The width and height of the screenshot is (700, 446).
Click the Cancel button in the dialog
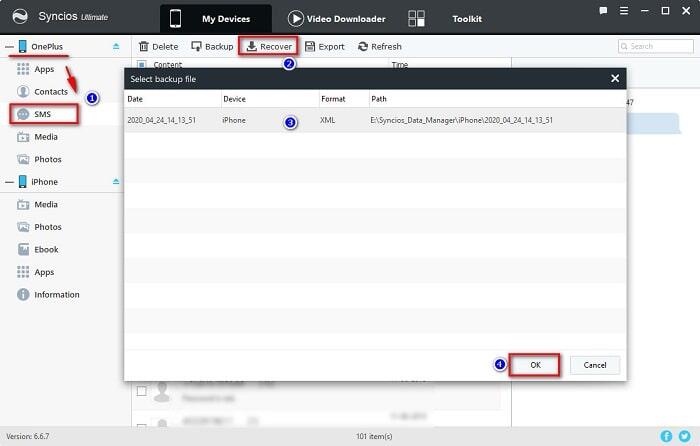[x=595, y=365]
